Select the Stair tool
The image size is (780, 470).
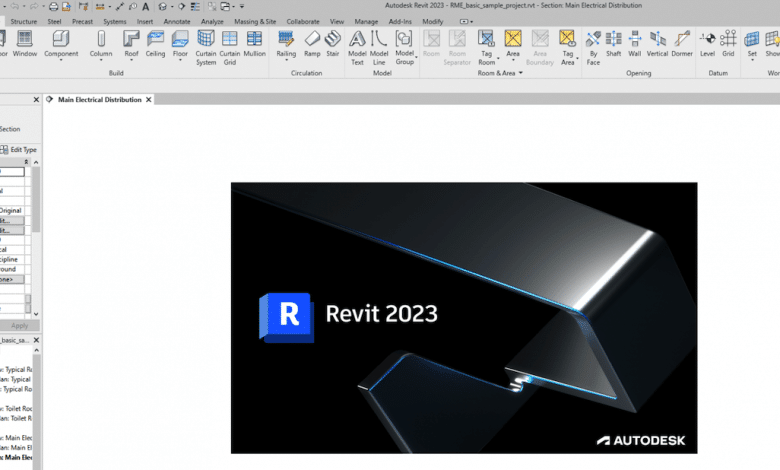click(x=333, y=44)
